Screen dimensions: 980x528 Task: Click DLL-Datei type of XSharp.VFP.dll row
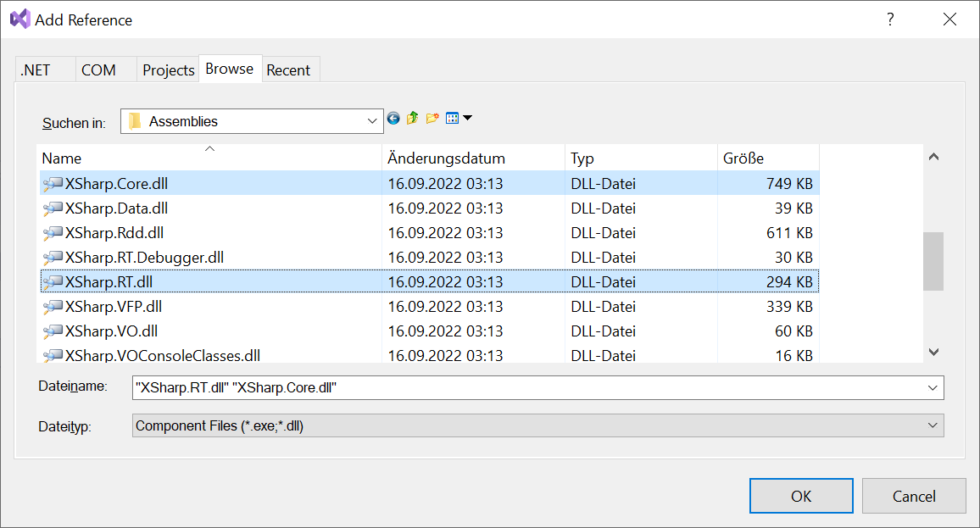pos(603,307)
